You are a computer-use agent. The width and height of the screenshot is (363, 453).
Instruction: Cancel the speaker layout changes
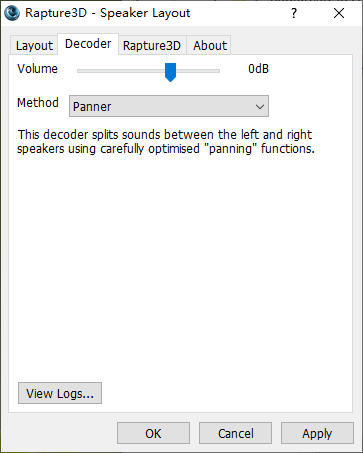point(235,433)
